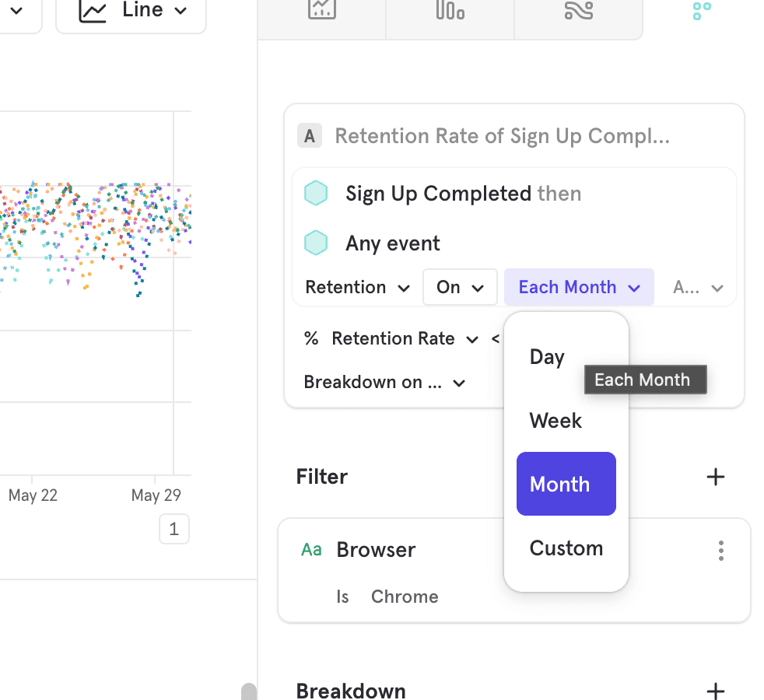Viewport: 764px width, 700px height.
Task: Expand the Retention criteria dropdown
Action: pyautogui.click(x=357, y=288)
